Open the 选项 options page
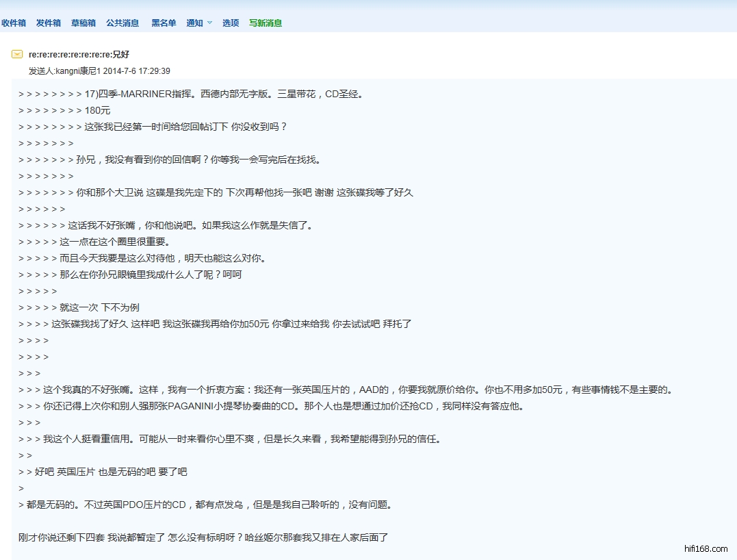Viewport: 737px width, 560px height. [x=231, y=23]
